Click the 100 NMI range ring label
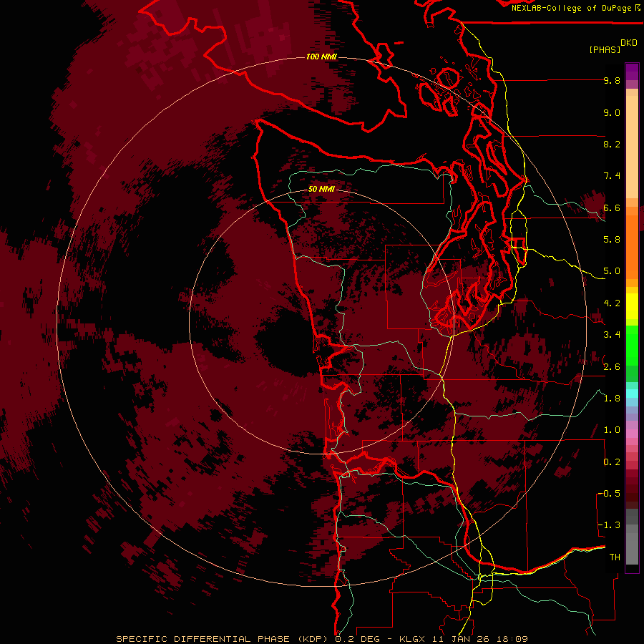Image resolution: width=644 pixels, height=644 pixels. coord(321,57)
